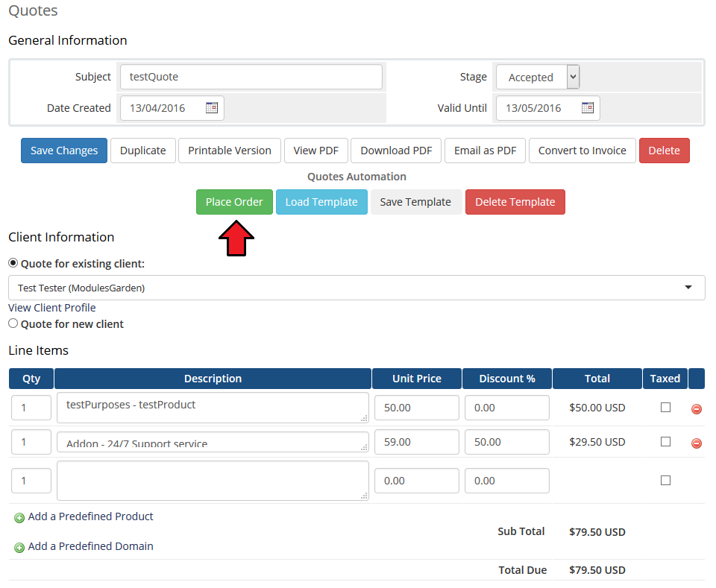This screenshot has height=588, width=716.
Task: Click the Sub Total $79.50 USD value
Action: point(597,532)
